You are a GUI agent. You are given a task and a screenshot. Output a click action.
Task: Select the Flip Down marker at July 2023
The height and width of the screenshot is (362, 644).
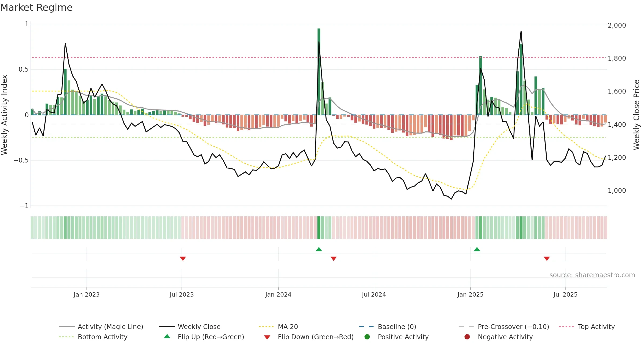[183, 258]
